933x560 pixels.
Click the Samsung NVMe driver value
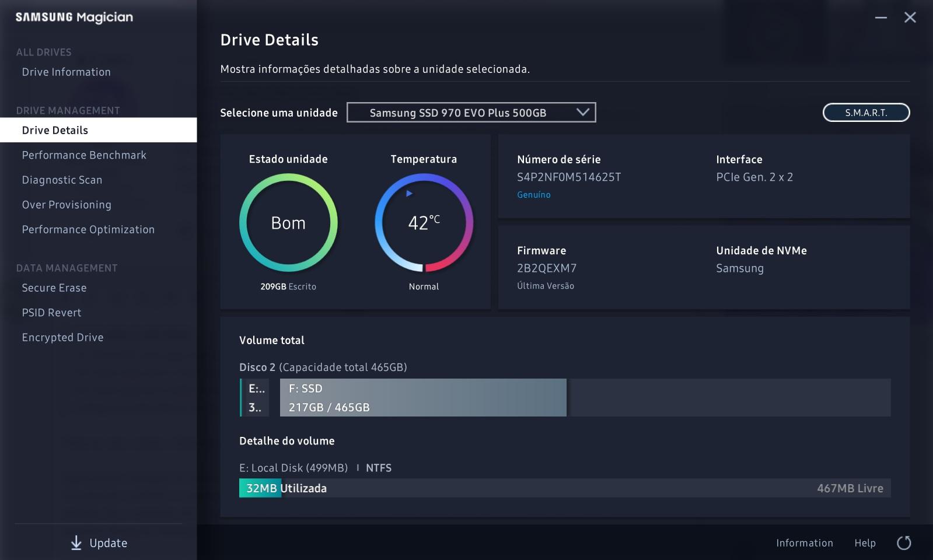point(740,268)
